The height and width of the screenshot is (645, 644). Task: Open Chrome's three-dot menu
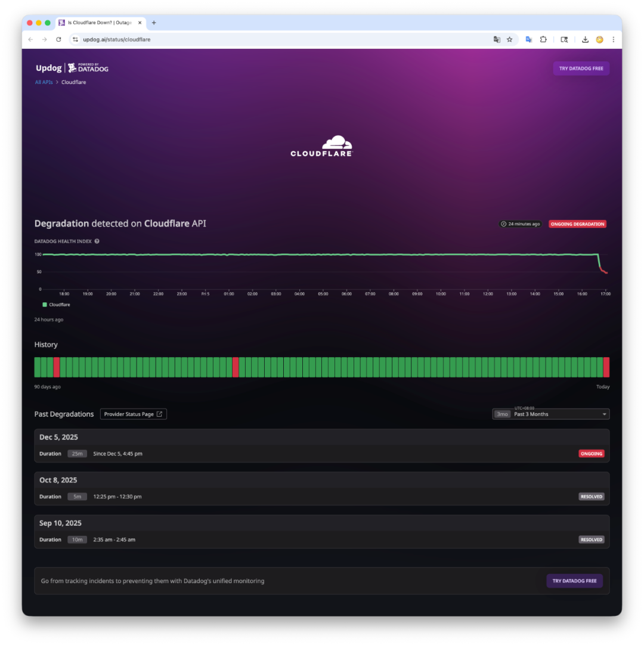[613, 39]
